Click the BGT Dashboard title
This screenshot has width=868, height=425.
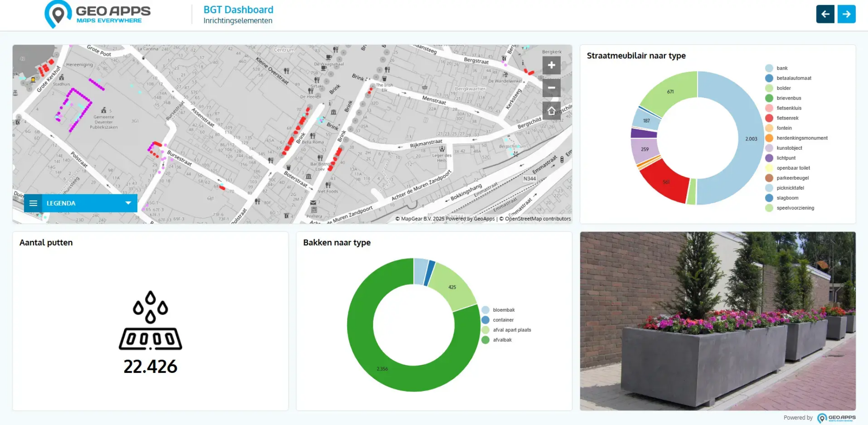coord(238,10)
